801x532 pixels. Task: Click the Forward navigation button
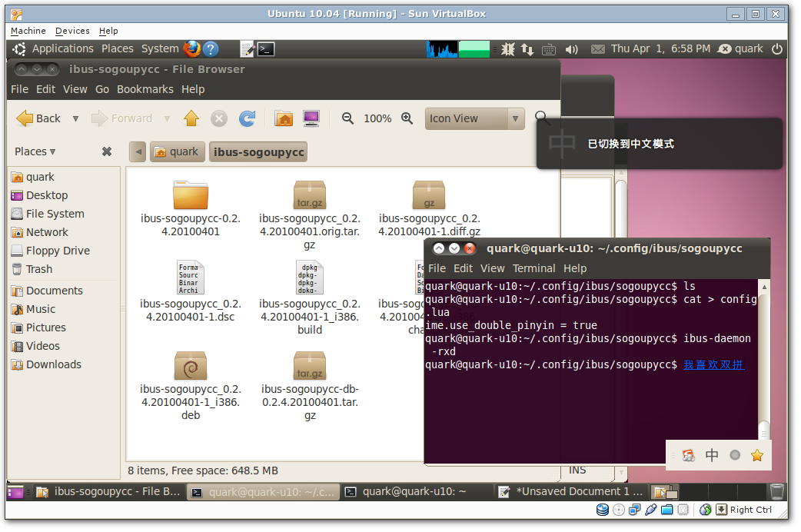(x=122, y=118)
